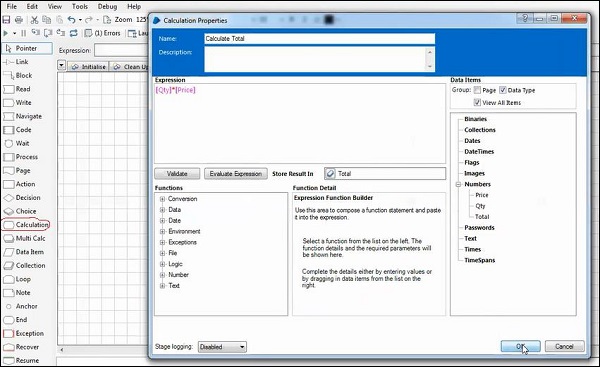Expand the Date functions node
The width and height of the screenshot is (600, 367).
pos(162,221)
